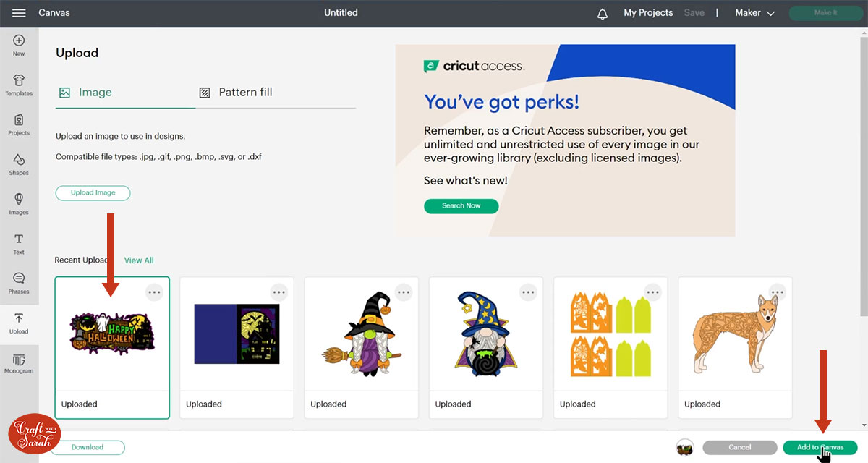Open the Monogram tool
The height and width of the screenshot is (463, 868).
click(x=19, y=363)
